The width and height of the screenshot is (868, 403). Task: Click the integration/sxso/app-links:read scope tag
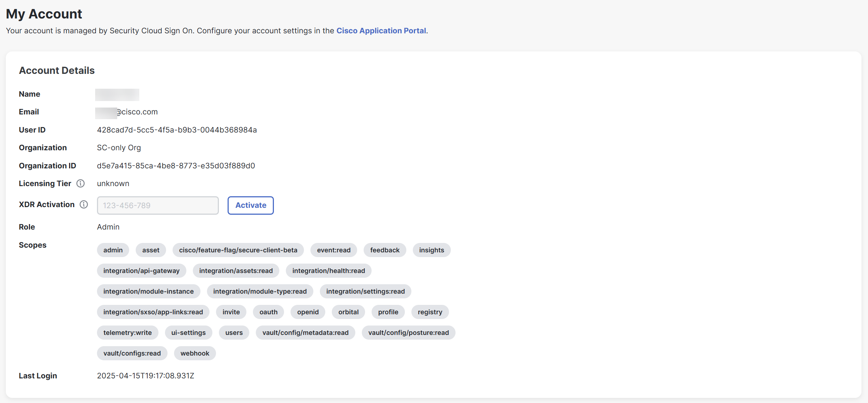click(153, 312)
